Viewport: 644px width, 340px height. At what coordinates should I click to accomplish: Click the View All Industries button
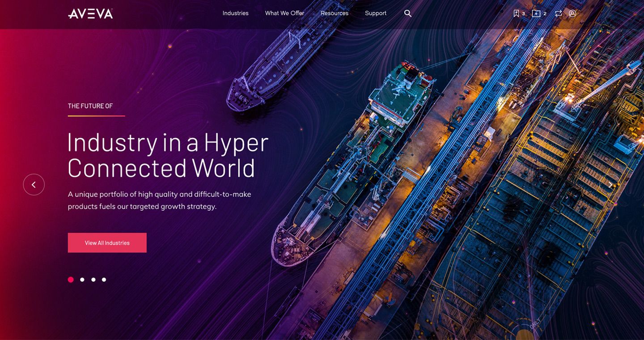(x=107, y=243)
